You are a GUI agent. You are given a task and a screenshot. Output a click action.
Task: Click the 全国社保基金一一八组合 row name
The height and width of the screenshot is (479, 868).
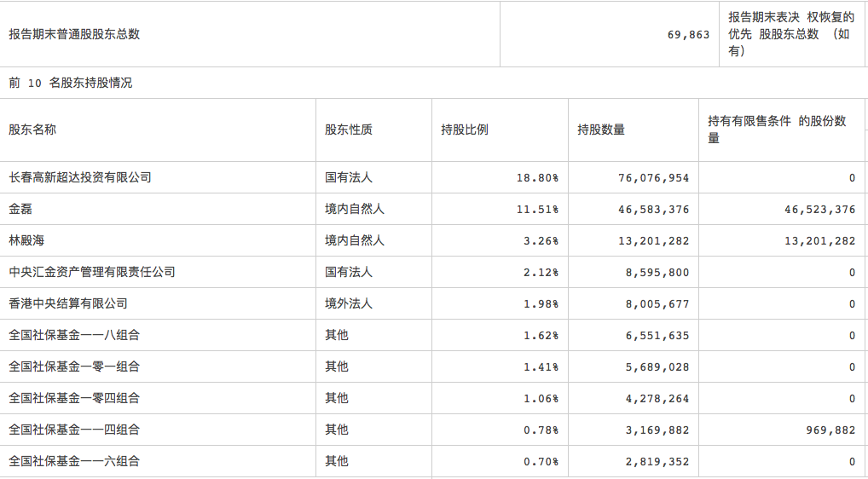[x=74, y=335]
